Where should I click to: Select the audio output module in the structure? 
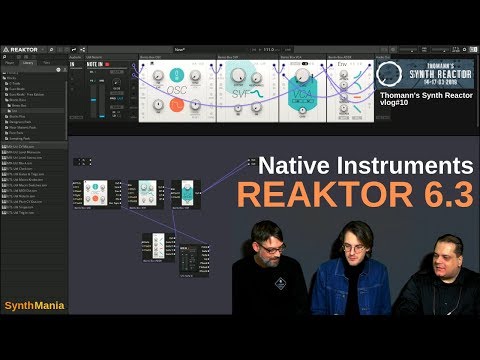click(252, 162)
